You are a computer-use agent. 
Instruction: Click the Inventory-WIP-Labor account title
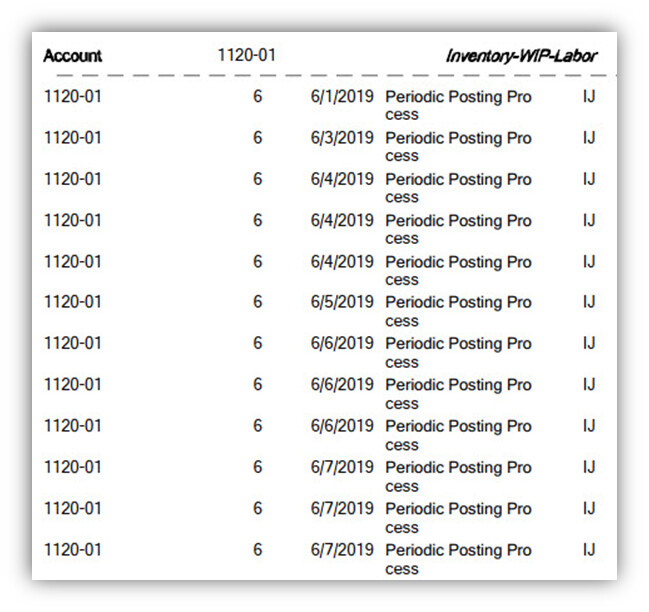pos(521,56)
